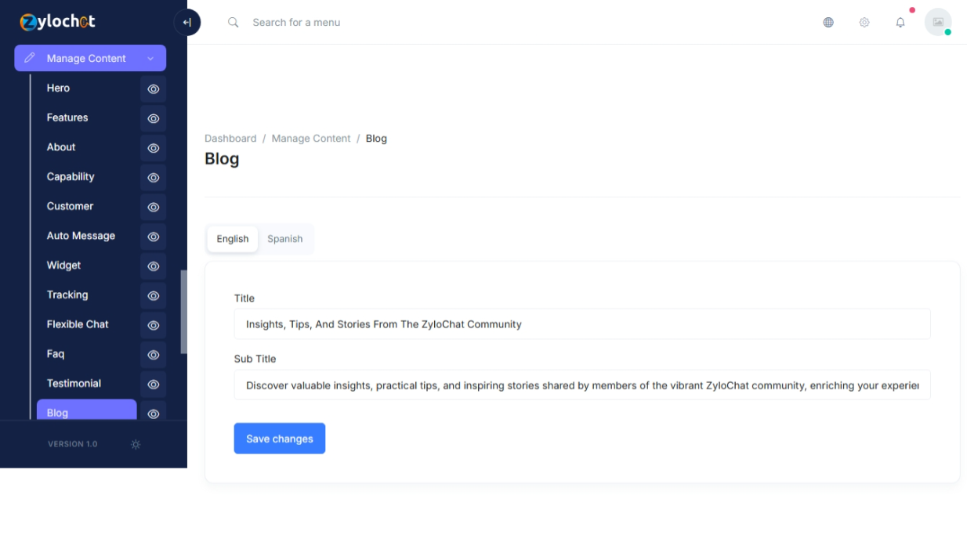Toggle visibility of the Faq section
The width and height of the screenshot is (967, 560).
[154, 355]
